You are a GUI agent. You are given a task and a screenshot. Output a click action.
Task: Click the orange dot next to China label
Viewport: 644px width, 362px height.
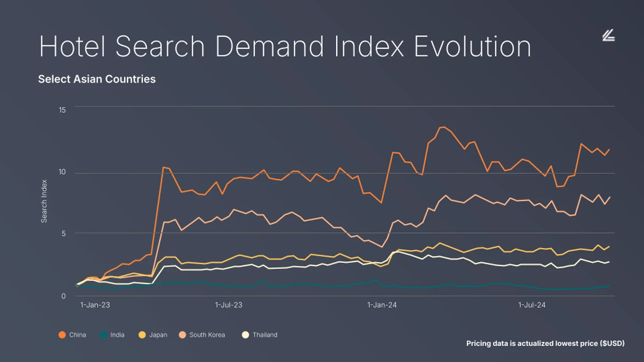click(x=62, y=335)
